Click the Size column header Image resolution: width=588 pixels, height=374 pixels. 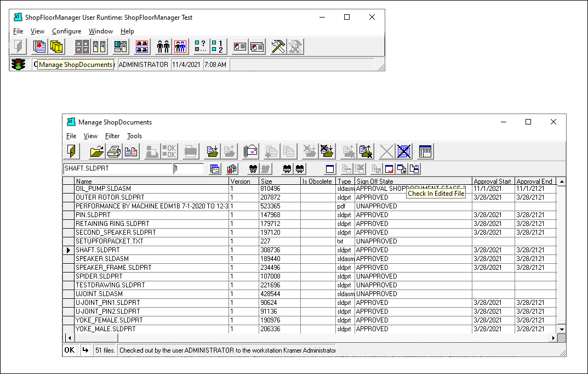click(279, 181)
